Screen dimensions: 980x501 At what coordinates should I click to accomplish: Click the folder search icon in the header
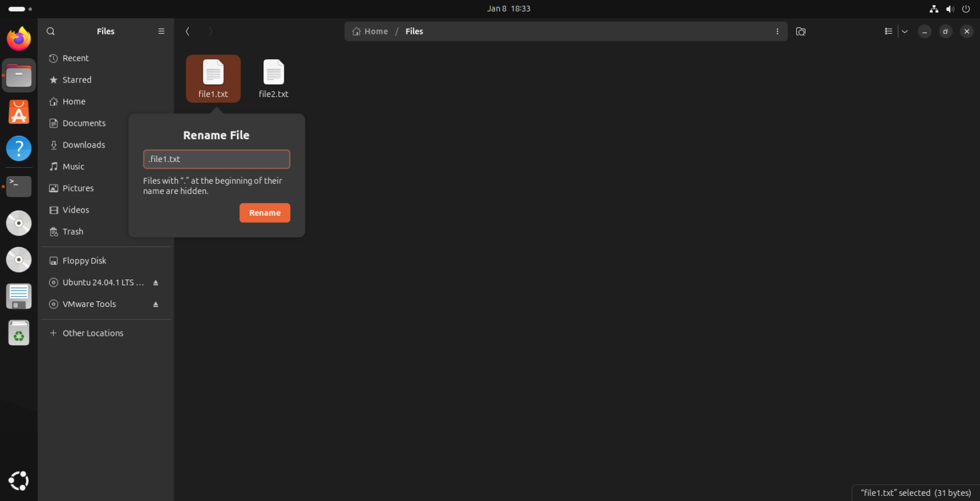coord(801,31)
